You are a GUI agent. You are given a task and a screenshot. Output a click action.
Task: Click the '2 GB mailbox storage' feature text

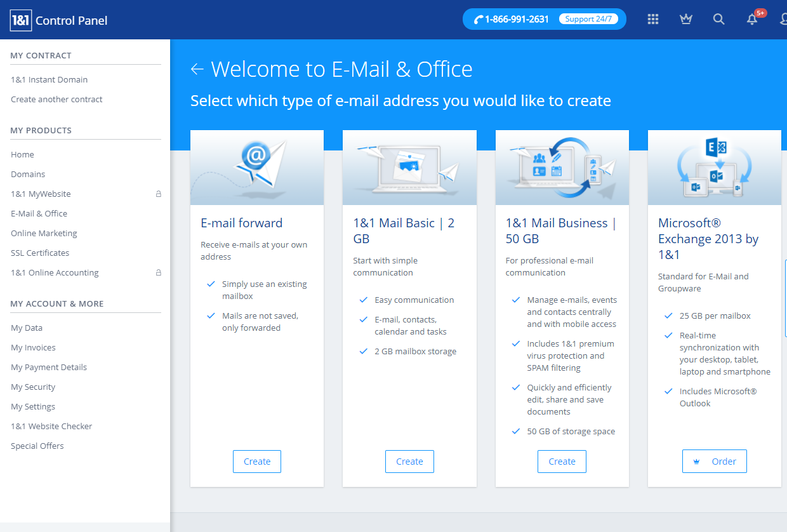[x=416, y=352]
